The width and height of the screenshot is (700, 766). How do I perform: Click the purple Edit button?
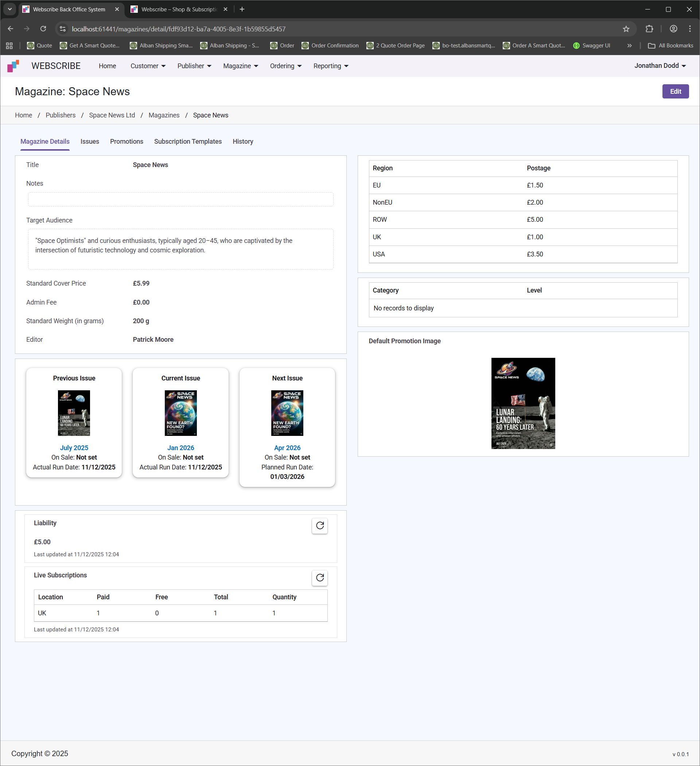(x=675, y=92)
